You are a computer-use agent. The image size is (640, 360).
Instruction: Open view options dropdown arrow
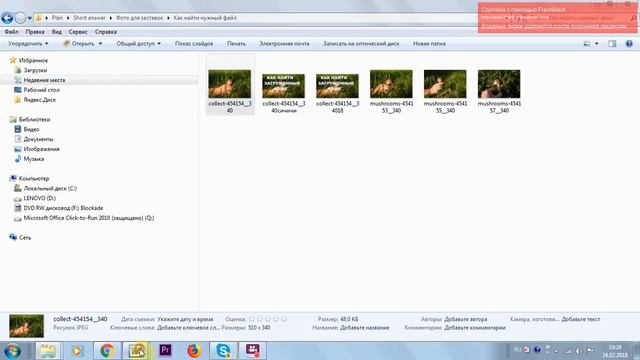[596, 43]
